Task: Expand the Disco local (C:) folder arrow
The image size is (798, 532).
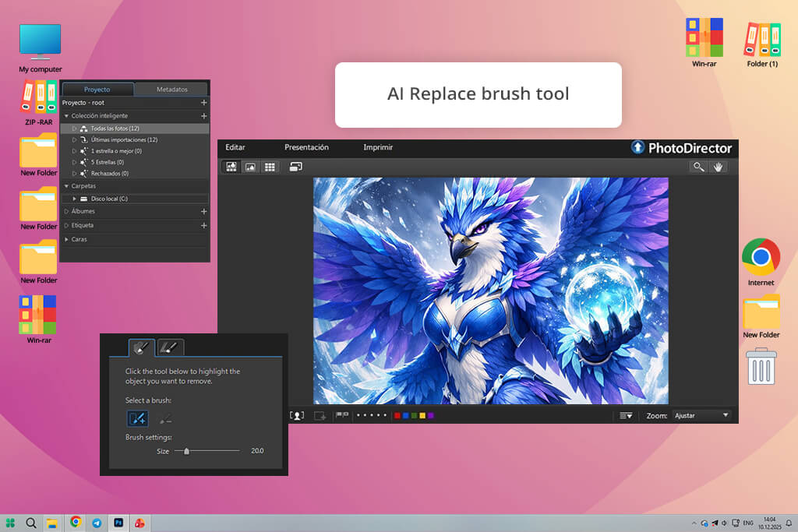Action: 74,199
